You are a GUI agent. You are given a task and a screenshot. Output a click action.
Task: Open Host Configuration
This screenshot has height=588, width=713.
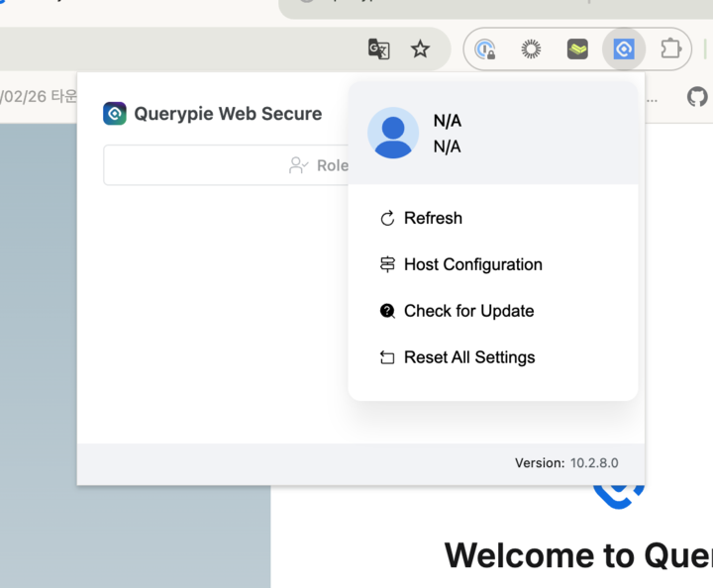(x=472, y=264)
